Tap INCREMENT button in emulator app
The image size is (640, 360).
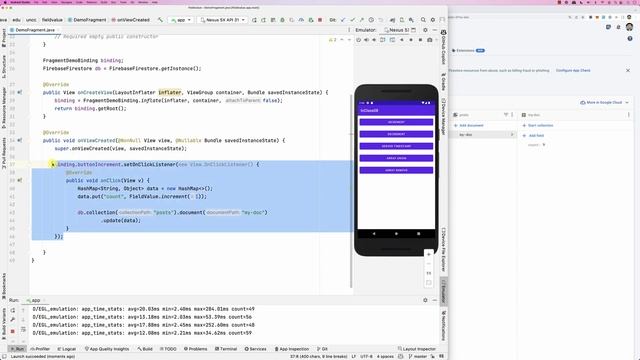click(x=396, y=122)
